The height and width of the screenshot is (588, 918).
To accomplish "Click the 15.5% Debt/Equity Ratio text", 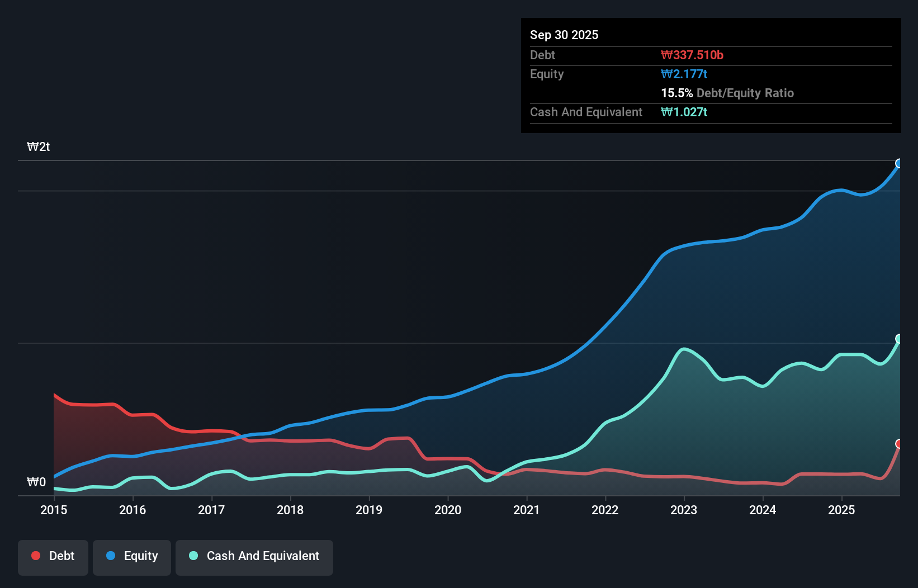I will pyautogui.click(x=727, y=93).
